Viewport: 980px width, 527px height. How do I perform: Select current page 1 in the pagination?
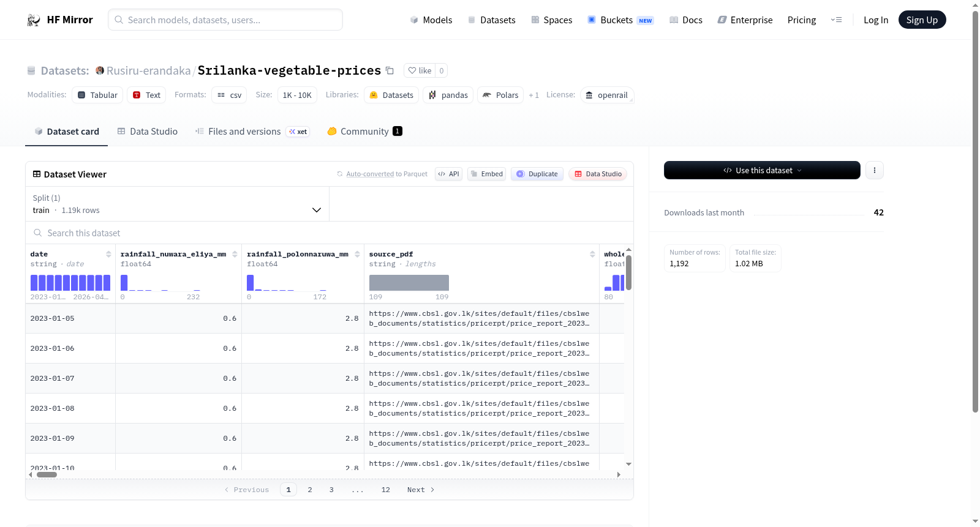(288, 490)
